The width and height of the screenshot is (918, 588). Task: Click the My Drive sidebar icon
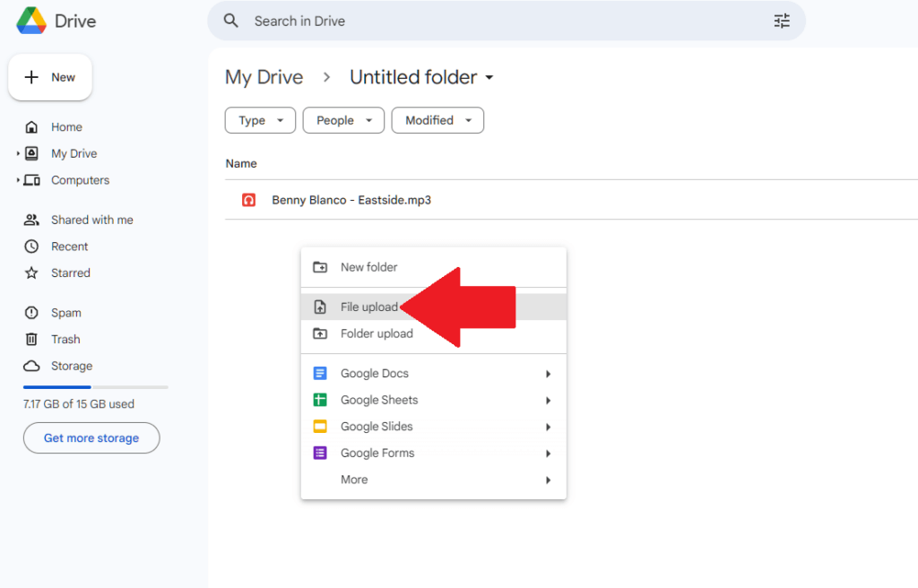point(31,153)
